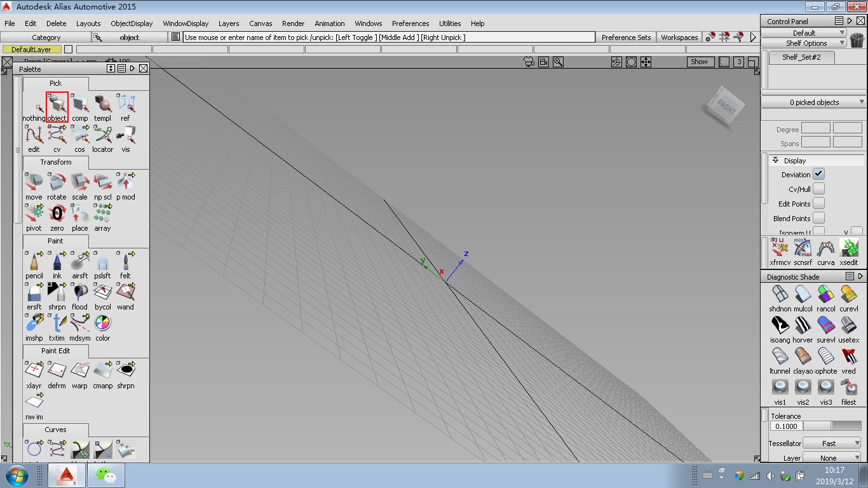Image resolution: width=868 pixels, height=488 pixels.
Task: Uncheck the Deviation display checkbox
Action: [x=818, y=174]
